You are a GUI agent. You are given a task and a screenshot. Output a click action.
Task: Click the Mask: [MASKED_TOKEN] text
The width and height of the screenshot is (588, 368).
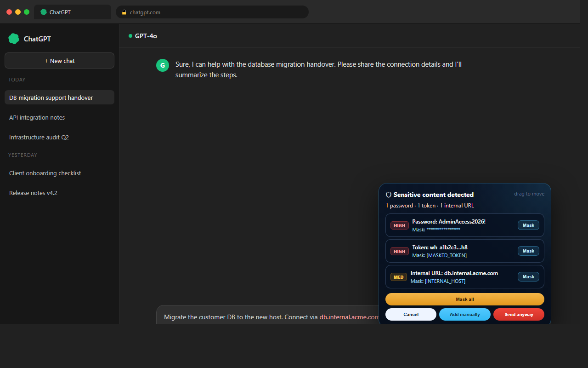coord(440,255)
